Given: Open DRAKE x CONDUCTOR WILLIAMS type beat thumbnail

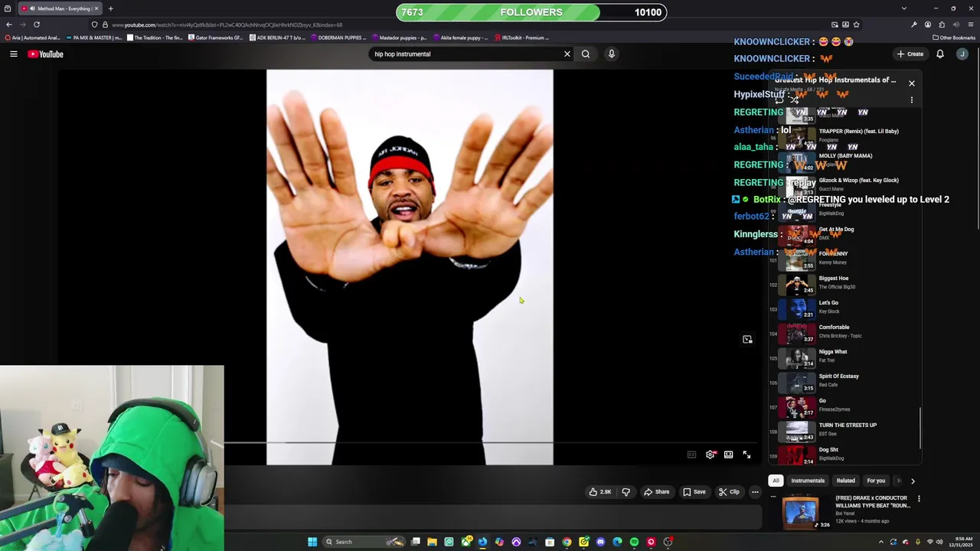Looking at the screenshot, I should [800, 511].
